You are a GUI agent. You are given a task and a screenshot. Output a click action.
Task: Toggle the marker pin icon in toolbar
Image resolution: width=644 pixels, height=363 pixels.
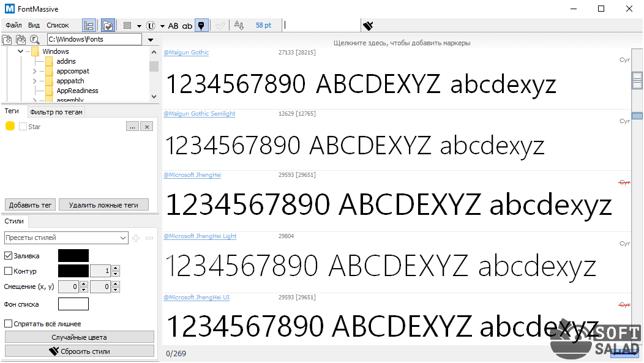tap(201, 26)
